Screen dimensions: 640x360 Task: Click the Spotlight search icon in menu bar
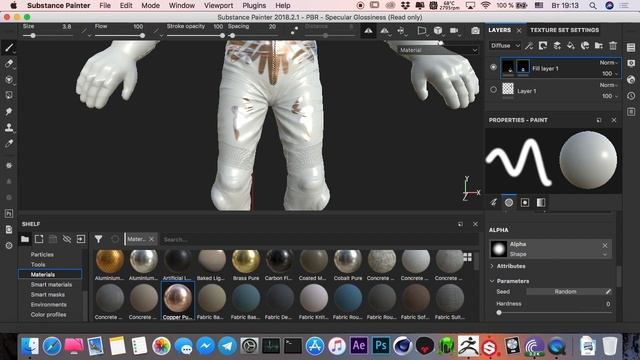coord(593,6)
